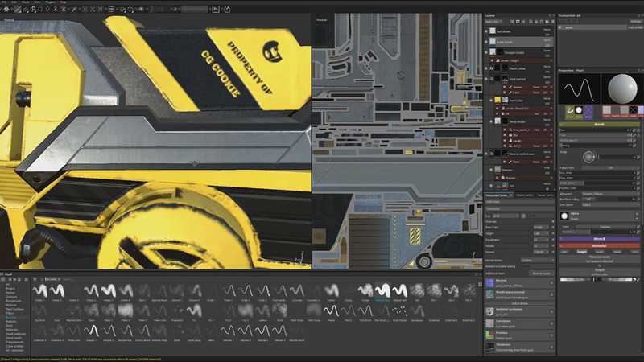Toggle the color material channel button

pyautogui.click(x=564, y=252)
